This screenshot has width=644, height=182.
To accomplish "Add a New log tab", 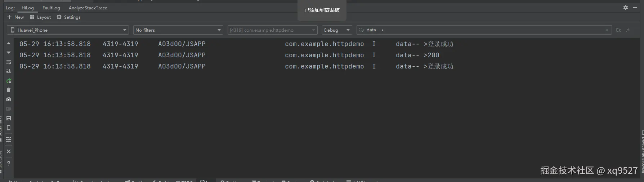I will (15, 17).
